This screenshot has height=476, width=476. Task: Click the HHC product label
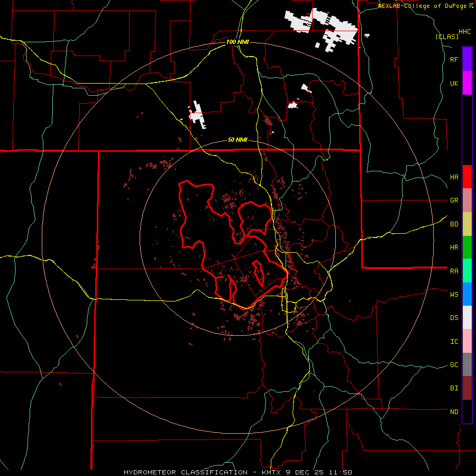coord(465,32)
